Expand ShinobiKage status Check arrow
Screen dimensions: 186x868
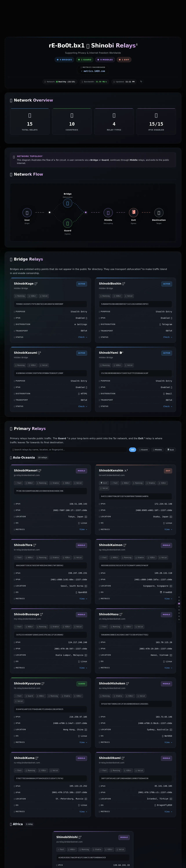(x=82, y=337)
